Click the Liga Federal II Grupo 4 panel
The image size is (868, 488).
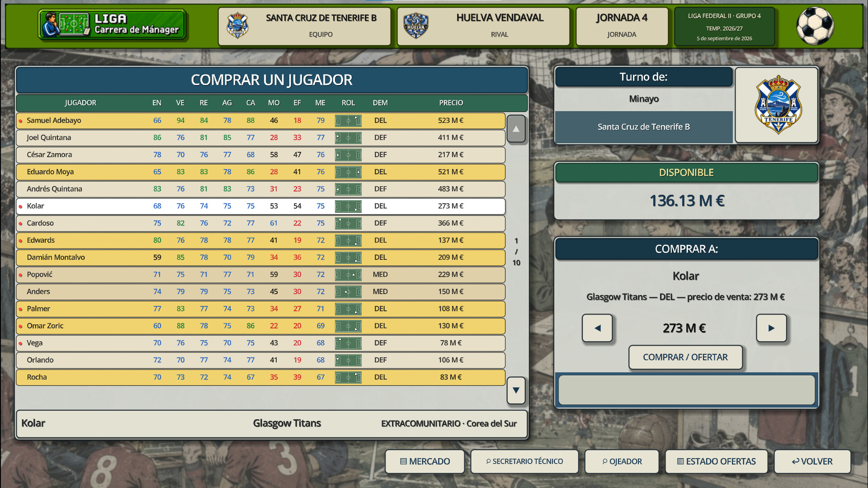tap(724, 27)
